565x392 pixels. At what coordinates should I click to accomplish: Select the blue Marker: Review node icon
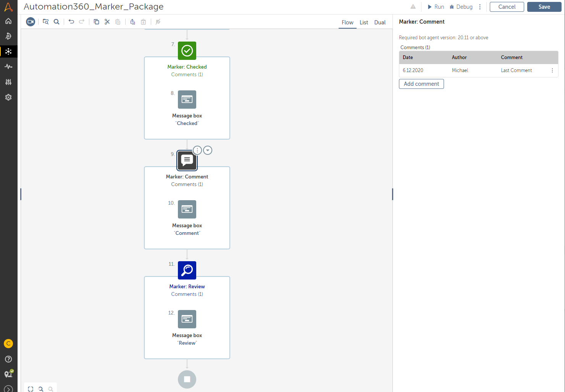click(x=187, y=270)
